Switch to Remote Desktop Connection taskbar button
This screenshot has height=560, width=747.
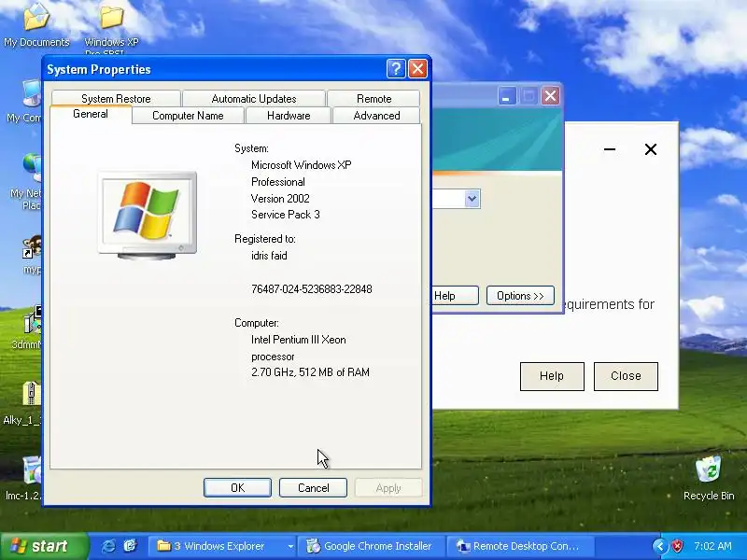click(x=521, y=546)
